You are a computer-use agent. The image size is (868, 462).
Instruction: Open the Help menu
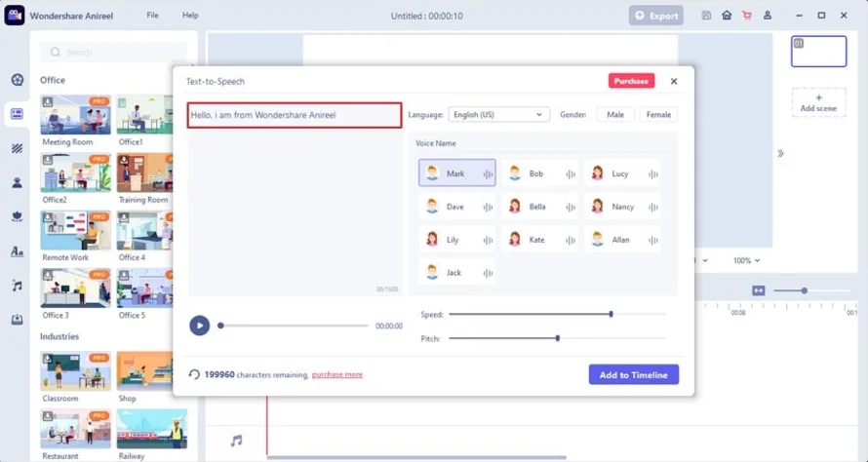(x=190, y=15)
